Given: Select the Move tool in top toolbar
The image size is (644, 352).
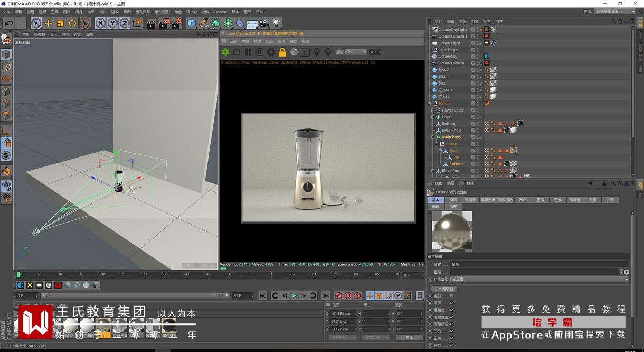Looking at the screenshot, I should click(x=48, y=23).
